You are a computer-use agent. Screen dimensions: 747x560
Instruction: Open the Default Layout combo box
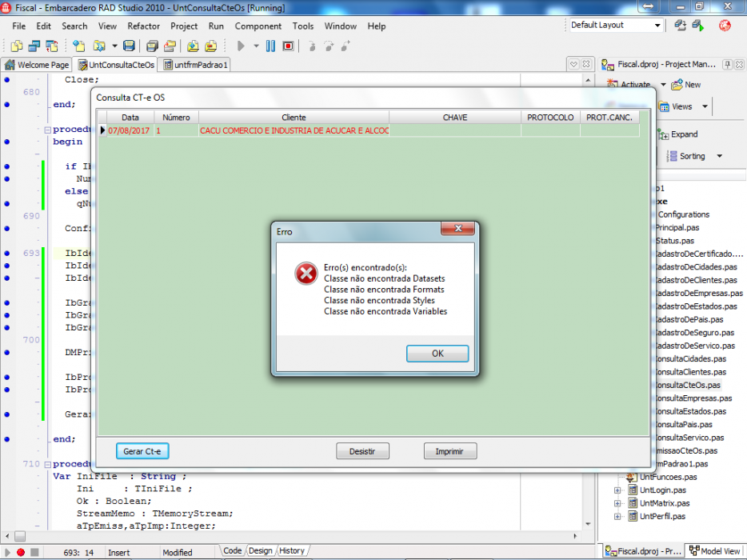(616, 26)
